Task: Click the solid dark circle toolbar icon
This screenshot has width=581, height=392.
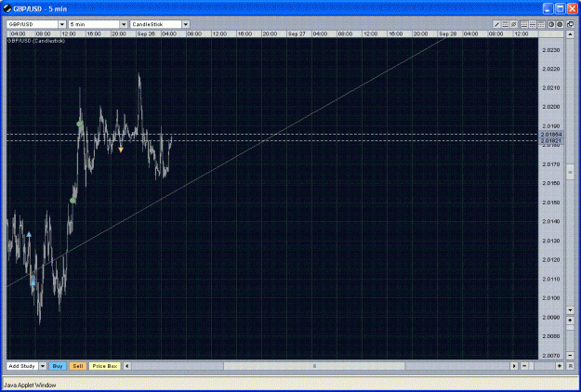Action: point(560,25)
